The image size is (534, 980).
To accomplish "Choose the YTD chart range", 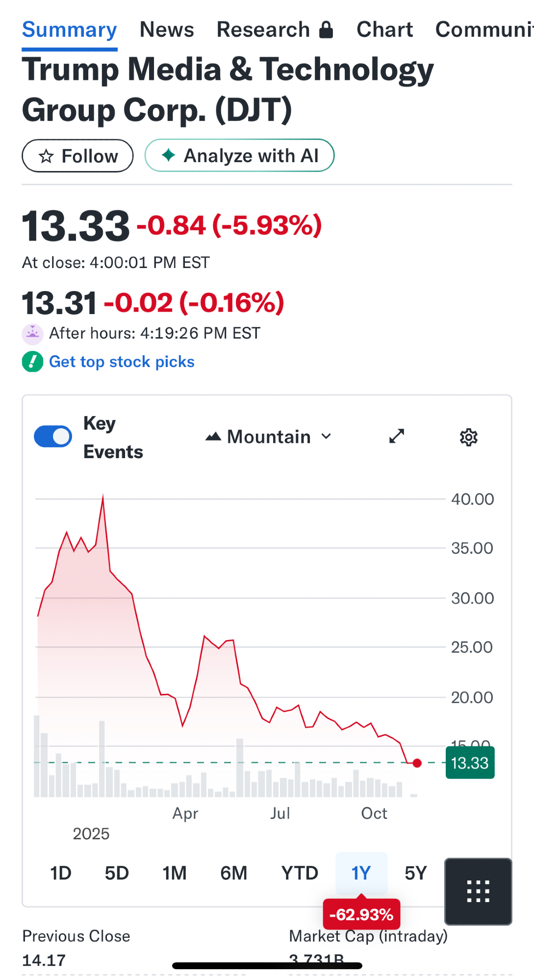I will coord(300,873).
